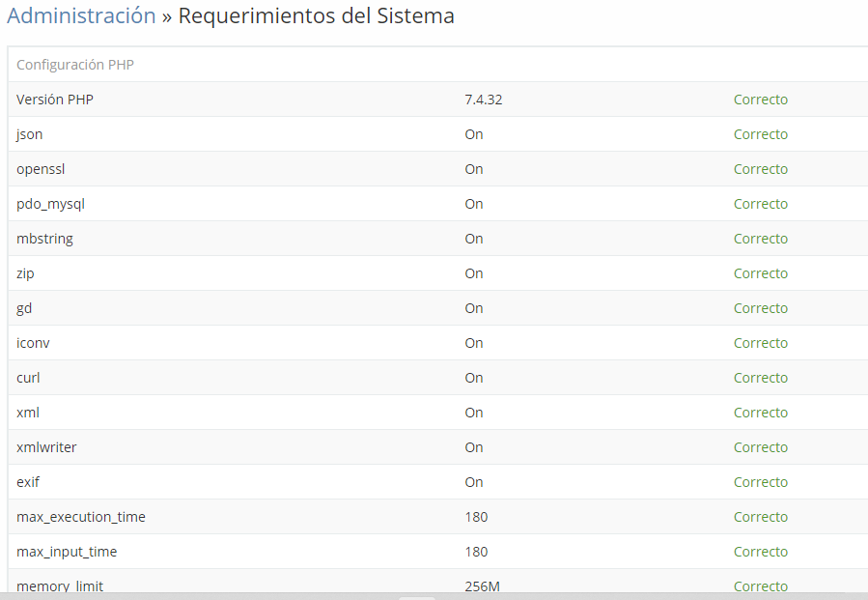Viewport: 868px width, 600px height.
Task: Click Correcto status for openssl
Action: click(761, 169)
